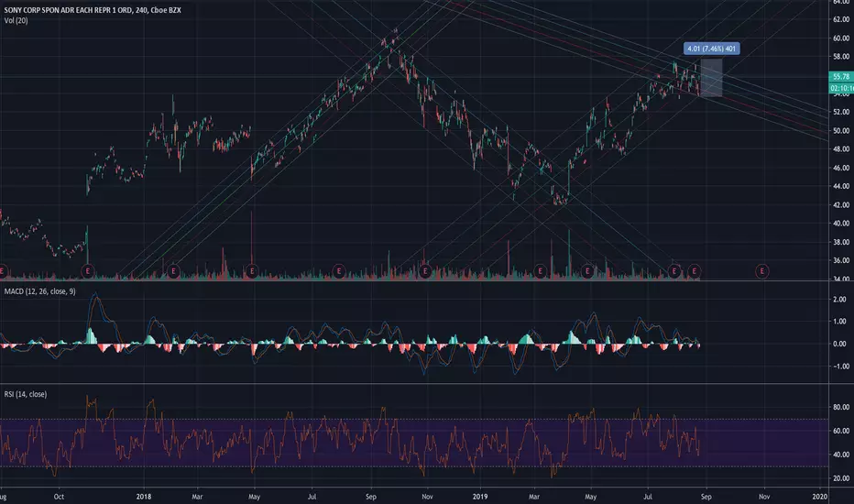Image resolution: width=854 pixels, height=504 pixels.
Task: Open the earnings marker at November 2018
Action: (x=425, y=271)
